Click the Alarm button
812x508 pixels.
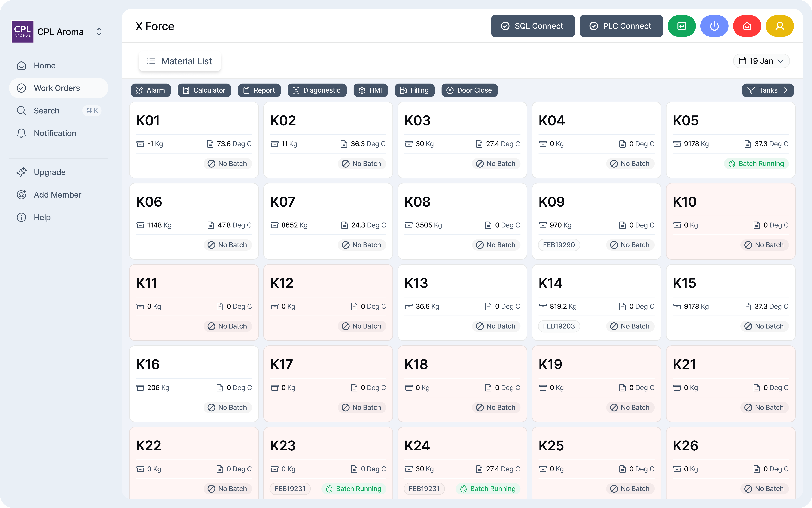[x=151, y=90]
